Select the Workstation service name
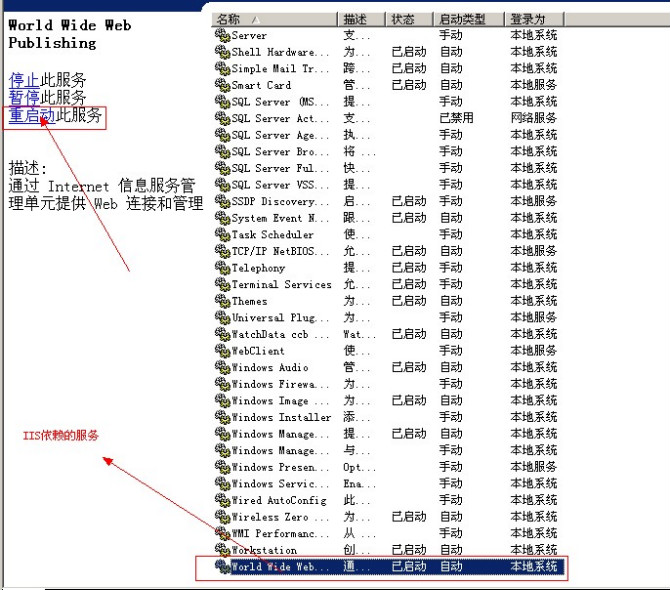 click(x=264, y=550)
